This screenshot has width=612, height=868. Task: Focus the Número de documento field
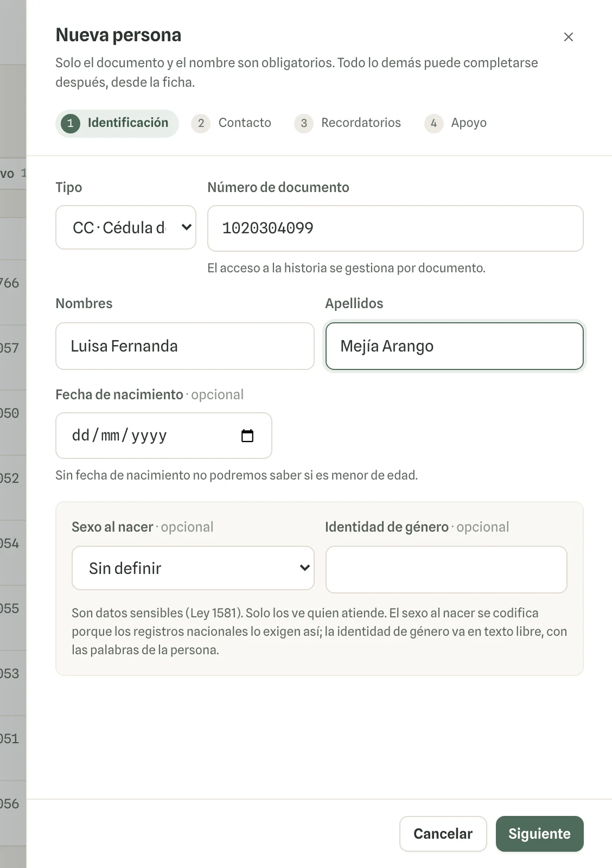click(x=396, y=228)
